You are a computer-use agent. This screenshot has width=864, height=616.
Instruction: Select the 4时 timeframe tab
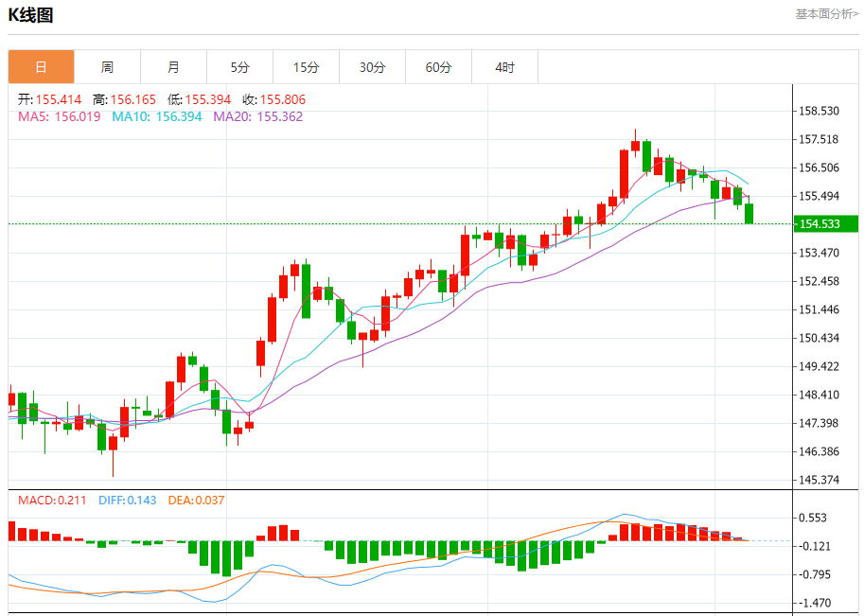(x=504, y=67)
